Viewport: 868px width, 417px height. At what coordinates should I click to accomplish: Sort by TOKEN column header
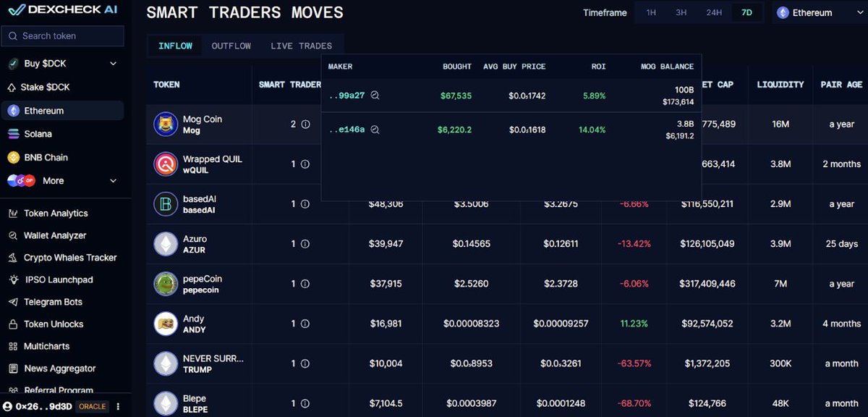166,85
